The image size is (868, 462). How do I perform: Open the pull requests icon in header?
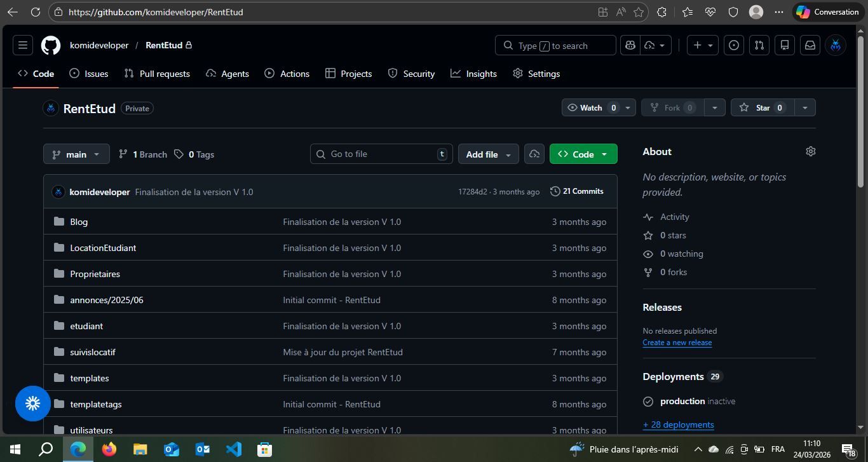(x=759, y=45)
